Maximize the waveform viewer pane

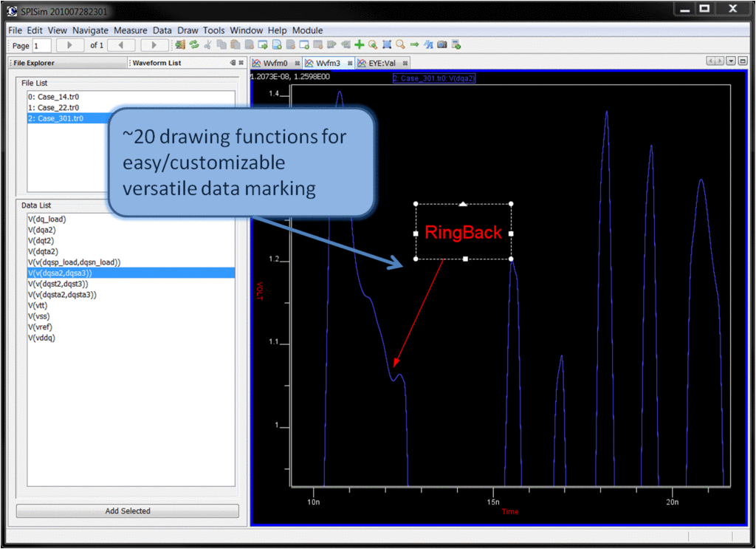tap(742, 61)
